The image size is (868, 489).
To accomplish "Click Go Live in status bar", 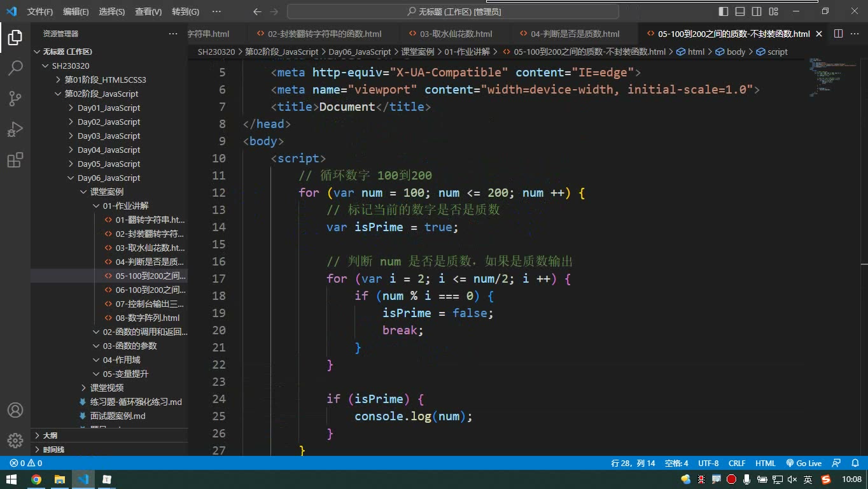I will coord(804,464).
